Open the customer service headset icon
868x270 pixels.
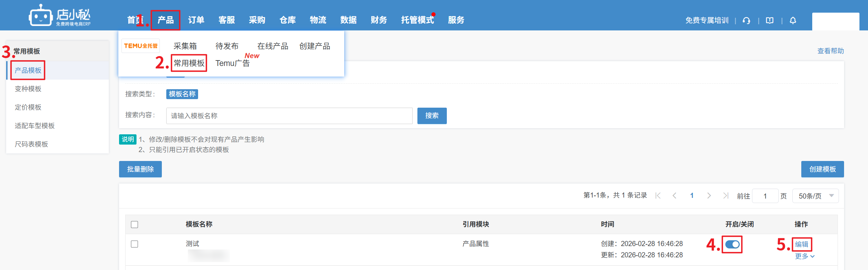[x=746, y=21]
